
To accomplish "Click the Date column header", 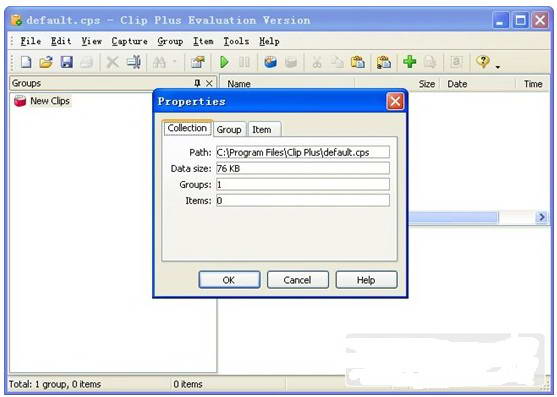I will (478, 84).
